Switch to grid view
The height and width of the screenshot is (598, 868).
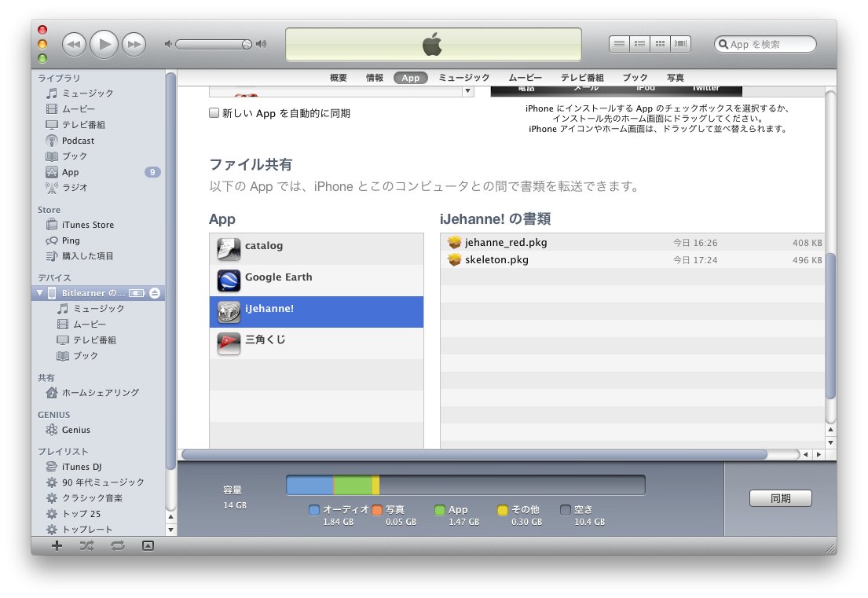tap(660, 44)
